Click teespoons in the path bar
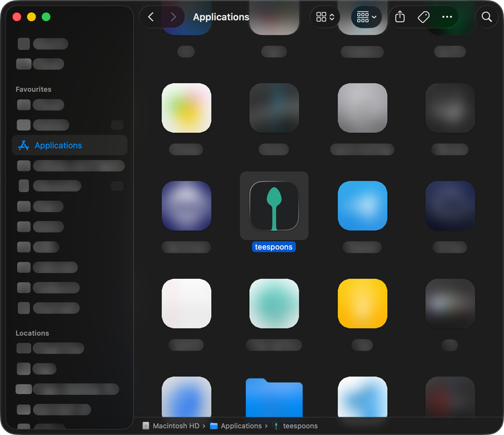 [x=295, y=425]
